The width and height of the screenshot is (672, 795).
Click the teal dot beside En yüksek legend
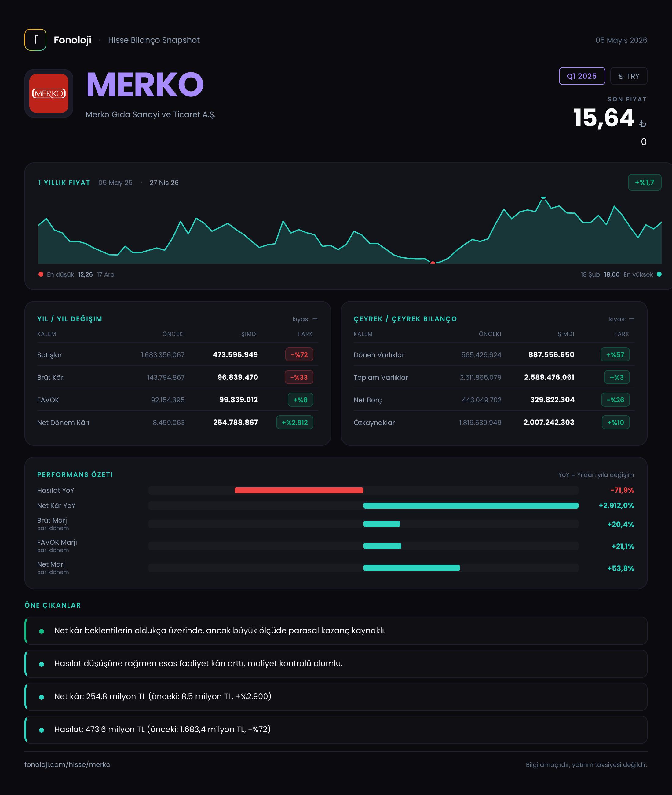659,274
